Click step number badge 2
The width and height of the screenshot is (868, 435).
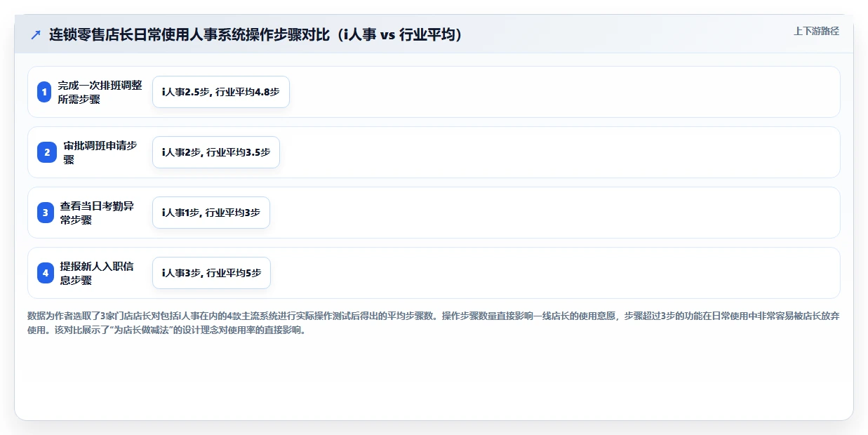[x=47, y=152]
